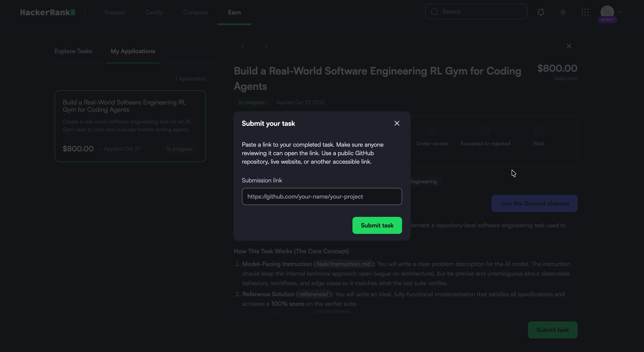Click the Applied Oct 27, 2026 text
This screenshot has height=352, width=644.
click(x=300, y=102)
